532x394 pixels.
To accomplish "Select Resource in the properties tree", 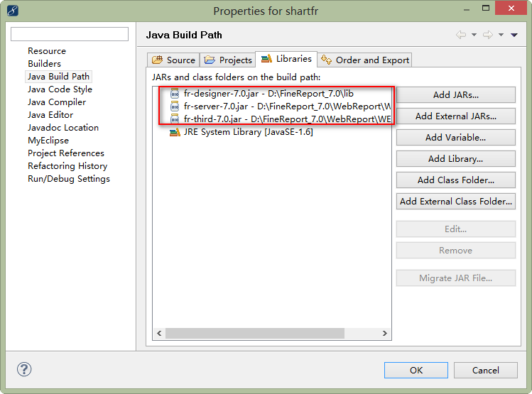I will pyautogui.click(x=47, y=51).
